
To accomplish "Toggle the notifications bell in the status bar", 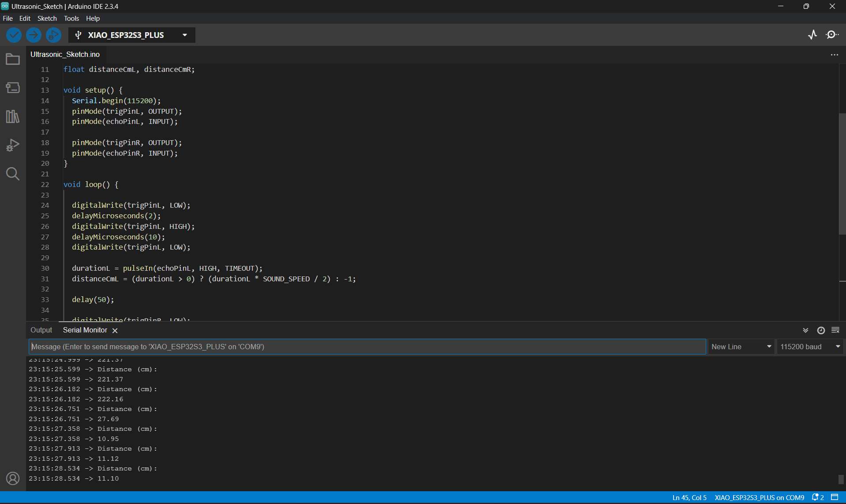I will (816, 497).
